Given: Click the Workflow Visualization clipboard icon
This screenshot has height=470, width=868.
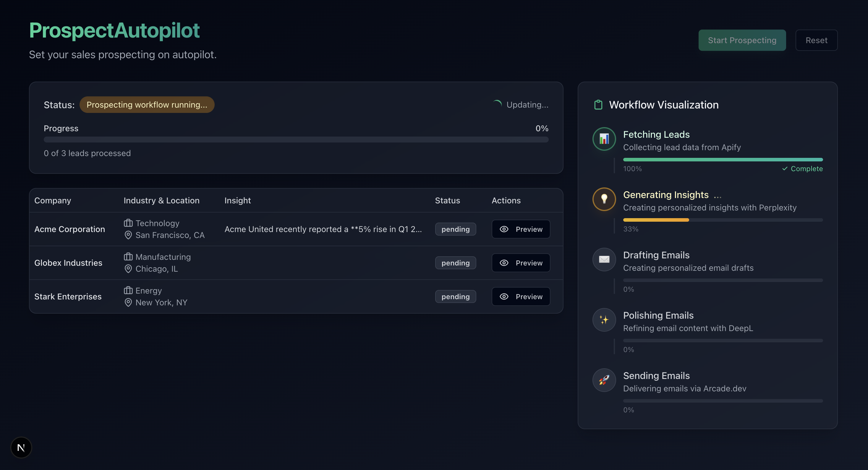Looking at the screenshot, I should coord(598,105).
